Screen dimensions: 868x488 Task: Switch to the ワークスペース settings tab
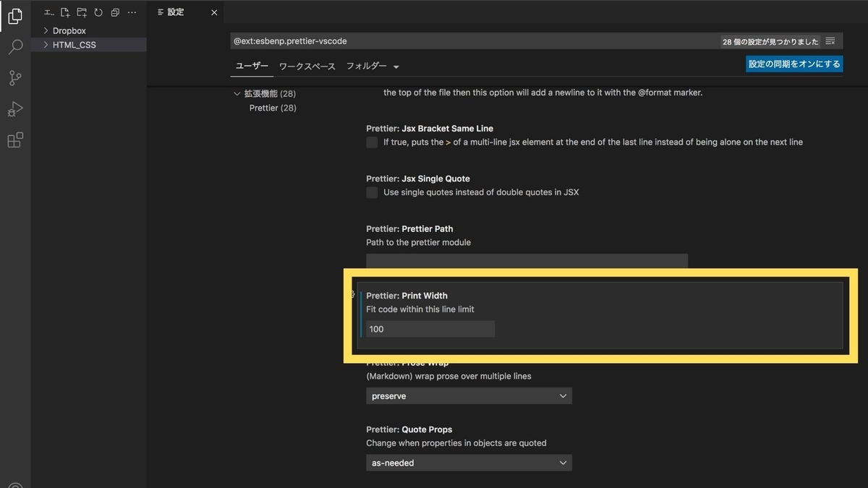coord(307,67)
